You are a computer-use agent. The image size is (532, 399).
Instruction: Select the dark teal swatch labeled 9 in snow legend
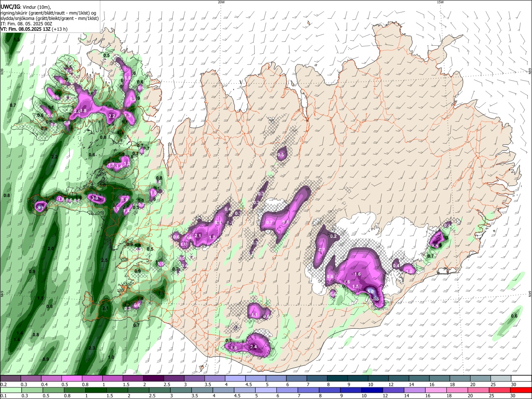tap(357, 379)
